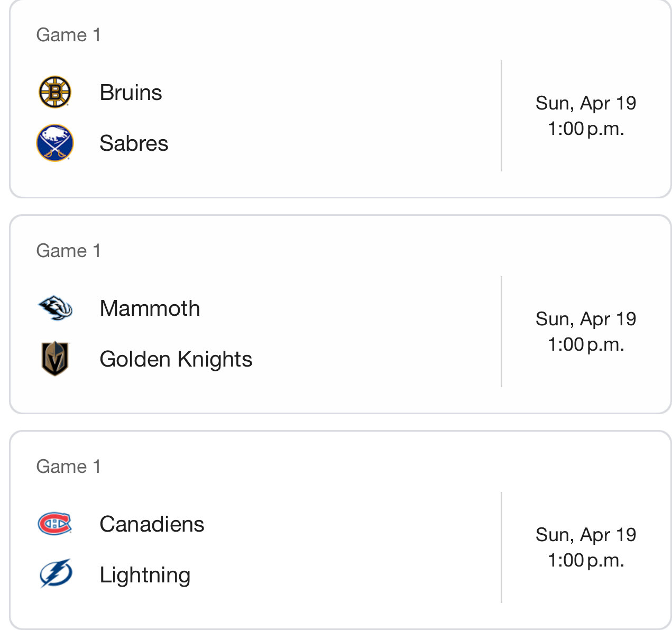
Task: Click the Golden Knights team name
Action: click(176, 359)
